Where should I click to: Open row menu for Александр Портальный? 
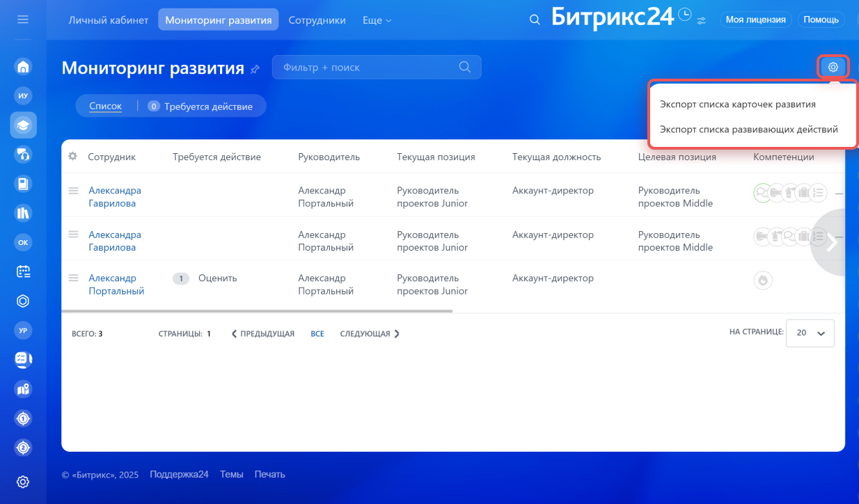pos(72,278)
